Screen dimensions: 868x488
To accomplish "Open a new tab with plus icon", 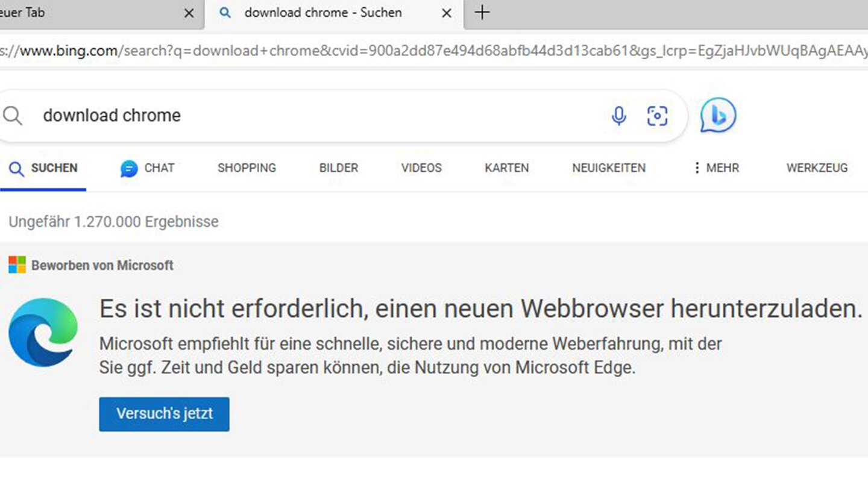I will 482,13.
